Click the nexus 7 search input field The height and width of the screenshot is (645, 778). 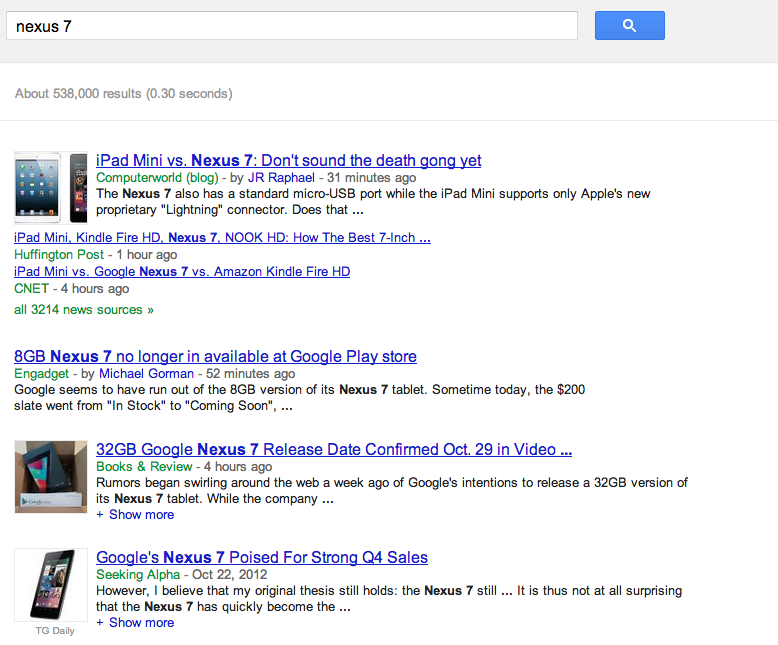pyautogui.click(x=291, y=26)
